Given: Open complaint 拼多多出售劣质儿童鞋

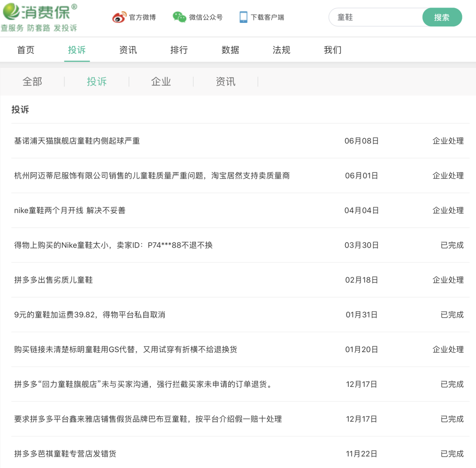Looking at the screenshot, I should click(x=53, y=280).
